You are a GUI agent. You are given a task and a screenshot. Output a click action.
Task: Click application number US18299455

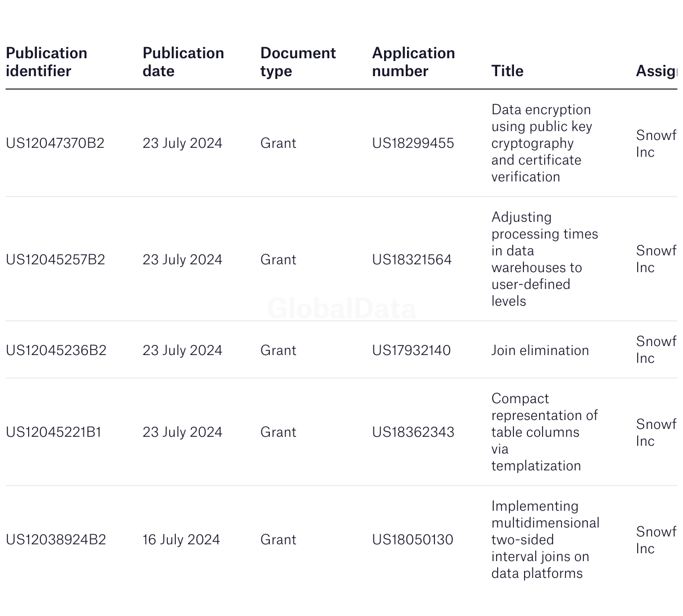413,143
